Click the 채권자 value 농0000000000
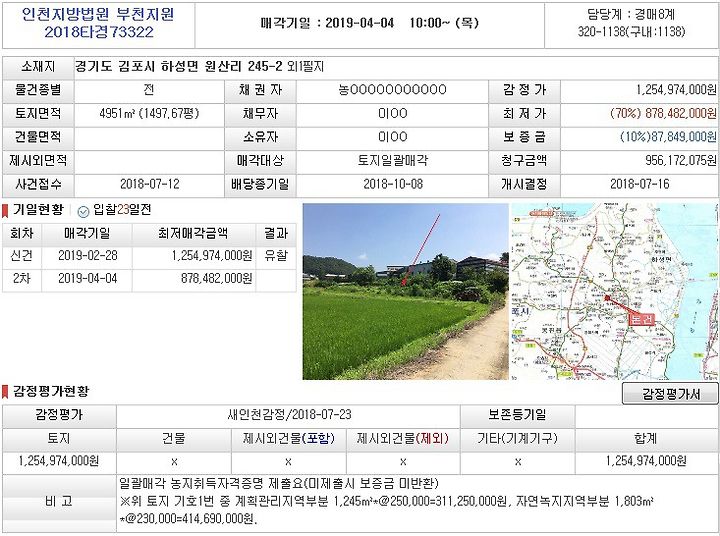The image size is (720, 536). 393,90
